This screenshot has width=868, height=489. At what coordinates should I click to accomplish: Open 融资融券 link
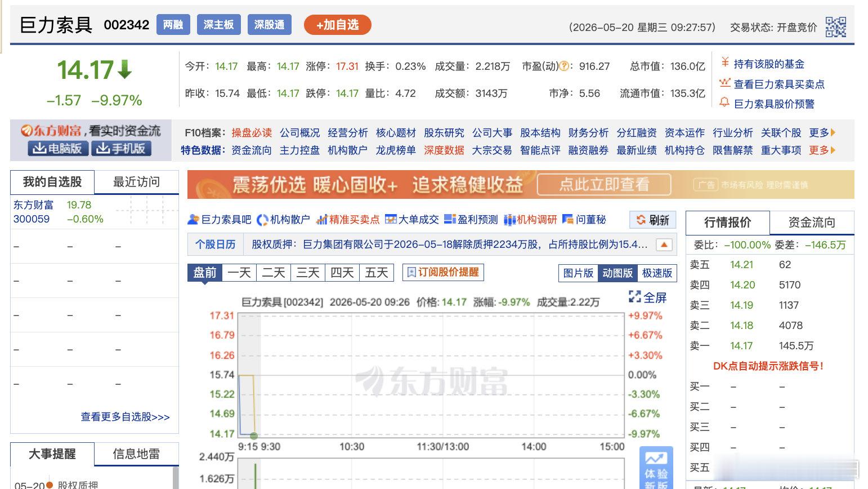click(588, 150)
